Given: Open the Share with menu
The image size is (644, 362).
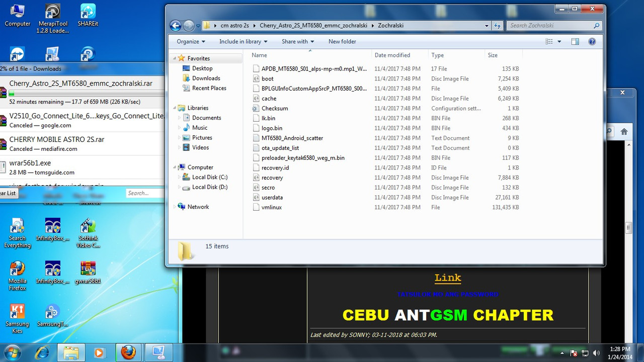Looking at the screenshot, I should pos(298,42).
